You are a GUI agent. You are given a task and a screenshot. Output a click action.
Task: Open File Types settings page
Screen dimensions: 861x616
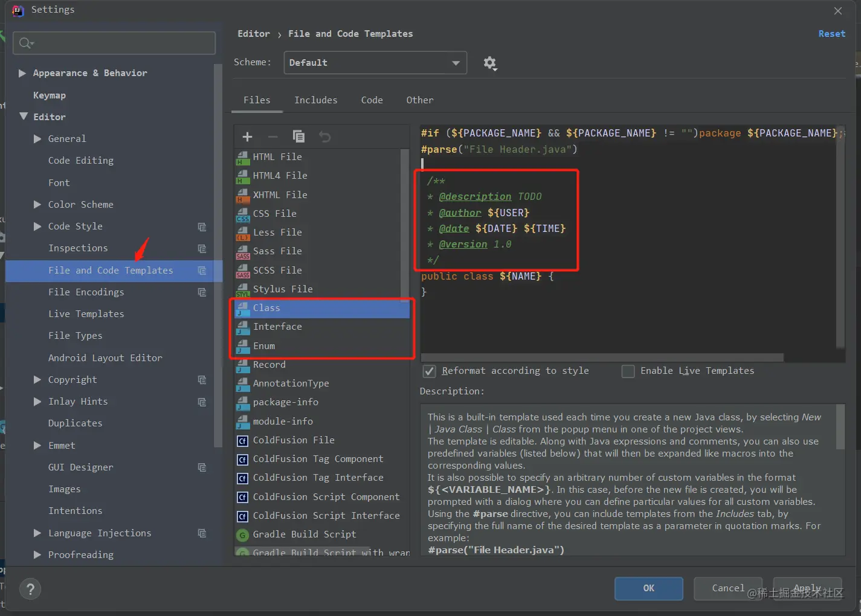[x=76, y=336]
